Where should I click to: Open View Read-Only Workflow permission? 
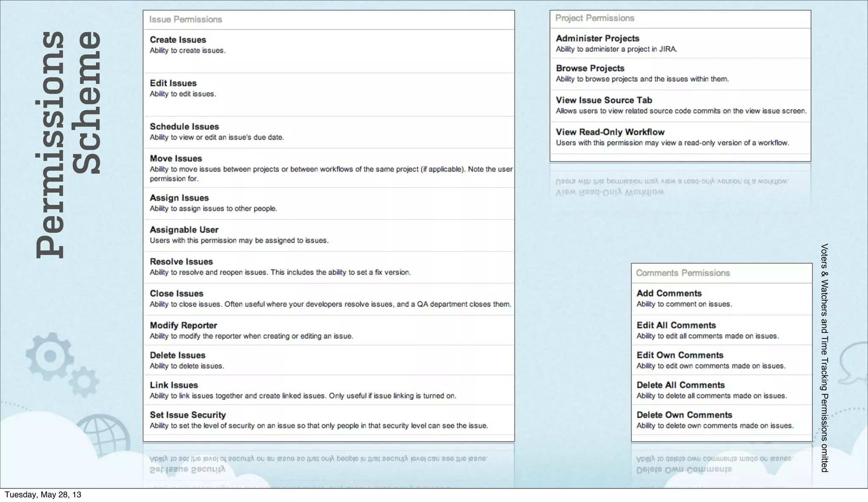pos(610,132)
